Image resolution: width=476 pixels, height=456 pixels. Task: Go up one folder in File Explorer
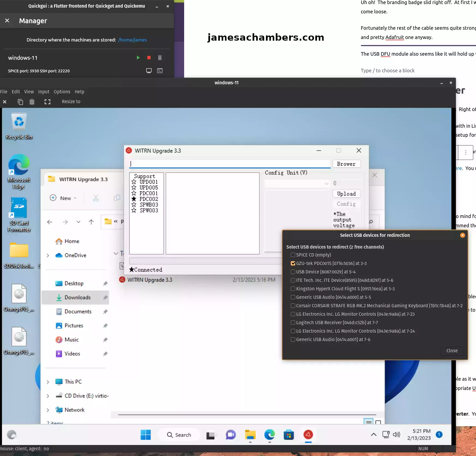click(91, 222)
